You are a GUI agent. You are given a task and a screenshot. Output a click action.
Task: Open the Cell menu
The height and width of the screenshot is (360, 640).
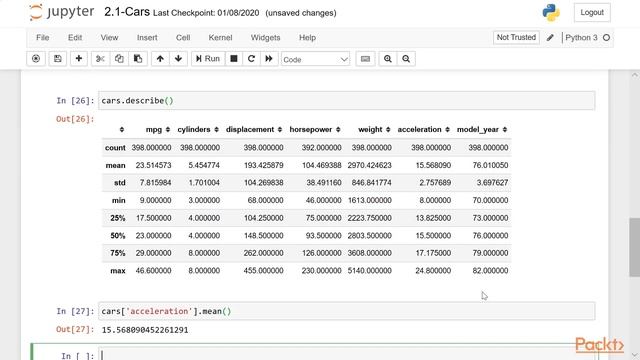[x=183, y=38]
